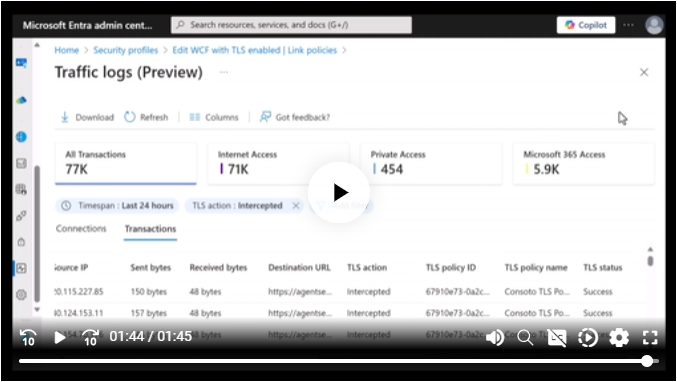Click the search resources, services, and docs box
Viewport: 677px width, 382px height.
291,25
